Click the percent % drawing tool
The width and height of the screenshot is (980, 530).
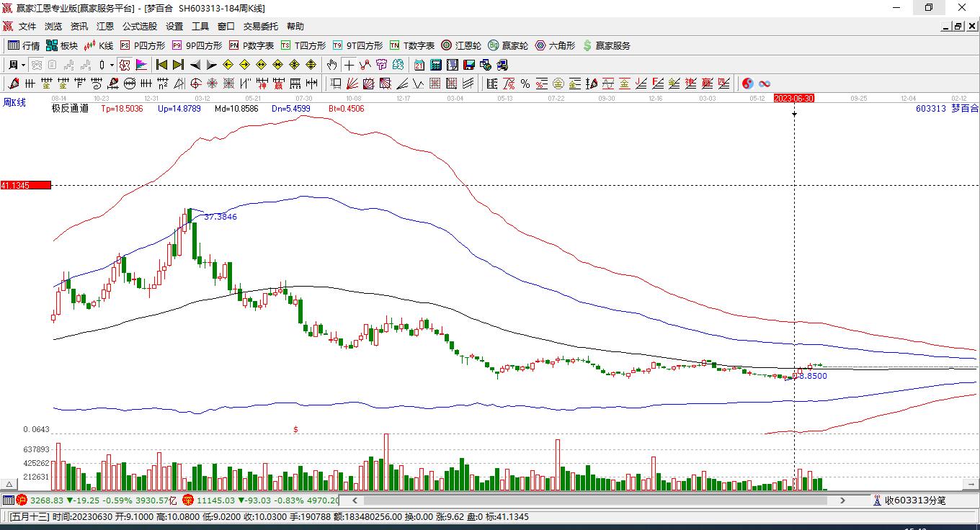[x=525, y=84]
